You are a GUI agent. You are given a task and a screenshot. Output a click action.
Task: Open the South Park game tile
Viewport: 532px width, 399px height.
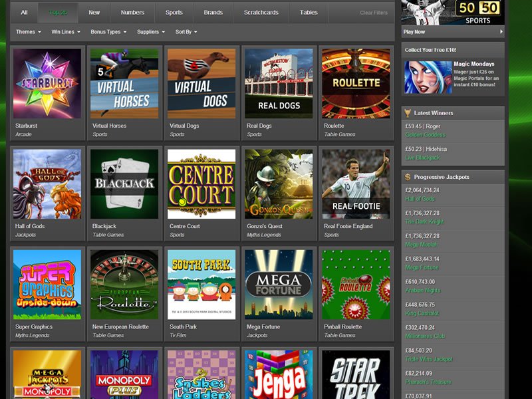pyautogui.click(x=201, y=284)
